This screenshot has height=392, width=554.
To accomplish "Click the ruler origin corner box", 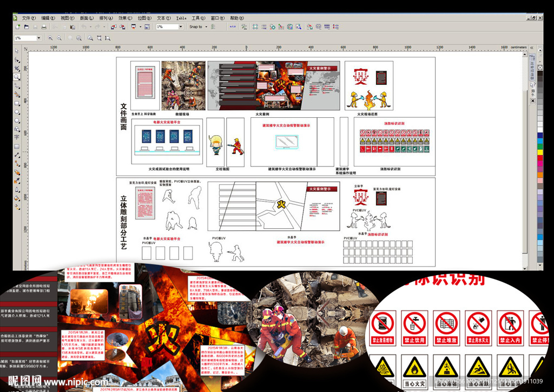I will [x=26, y=49].
